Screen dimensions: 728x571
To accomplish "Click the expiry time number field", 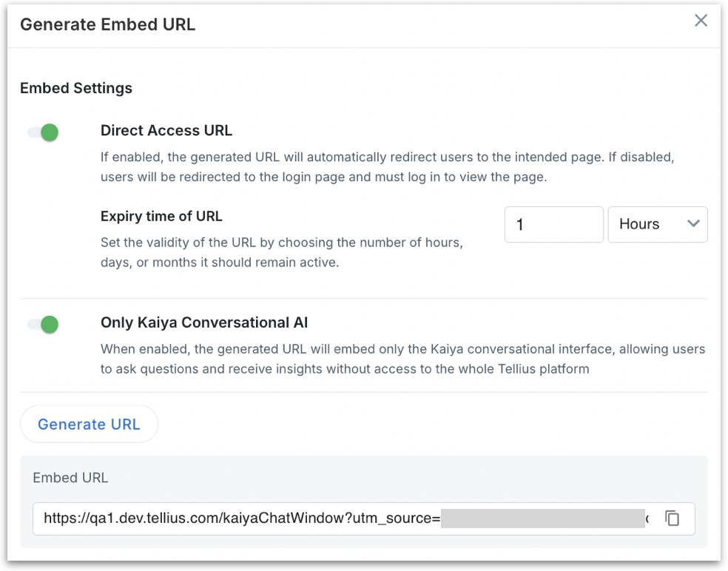I will click(553, 224).
